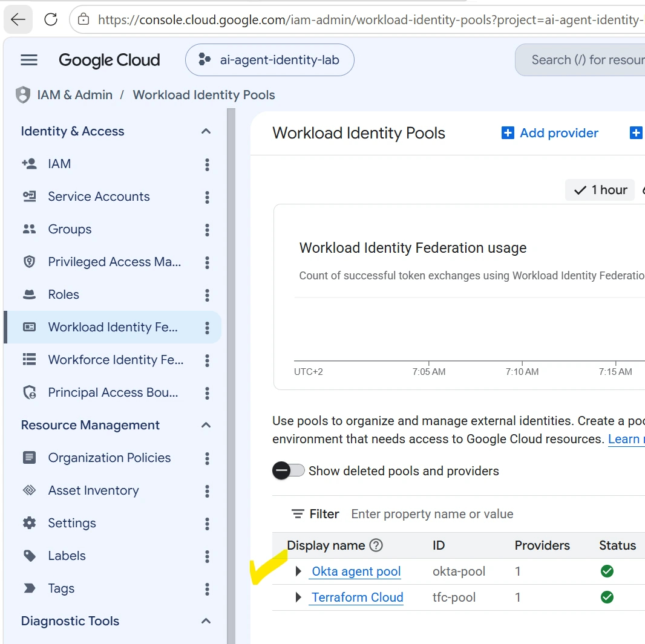Open more options for Organization Policies
The height and width of the screenshot is (644, 645).
tap(207, 458)
